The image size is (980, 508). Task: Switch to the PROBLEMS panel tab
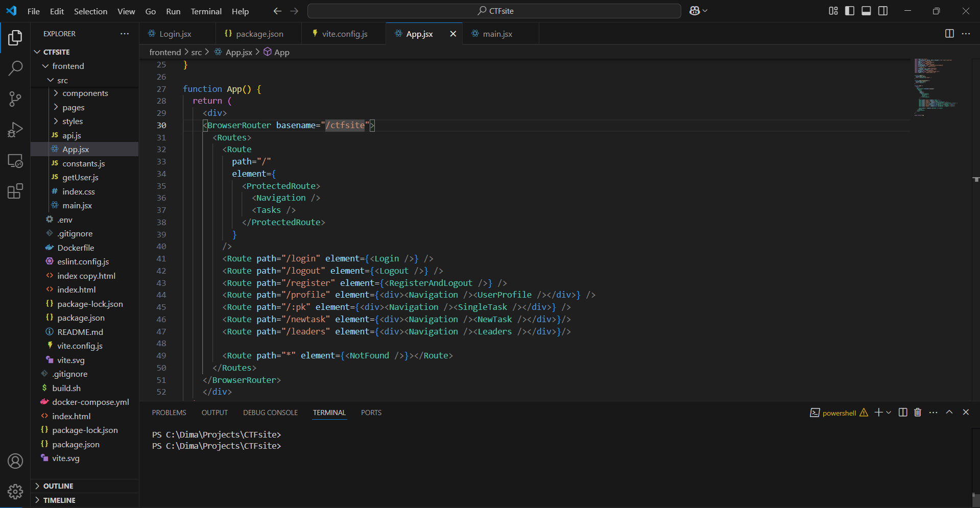(169, 413)
